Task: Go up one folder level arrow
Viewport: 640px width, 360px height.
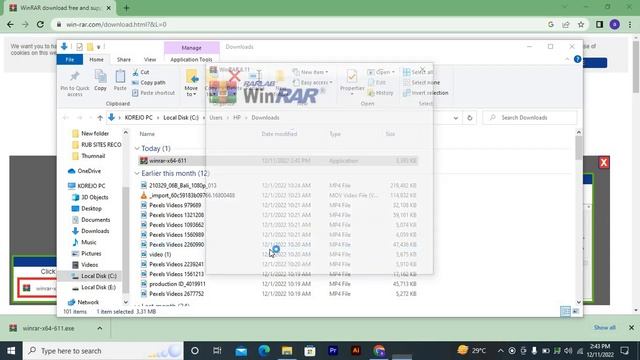Action: tap(100, 118)
